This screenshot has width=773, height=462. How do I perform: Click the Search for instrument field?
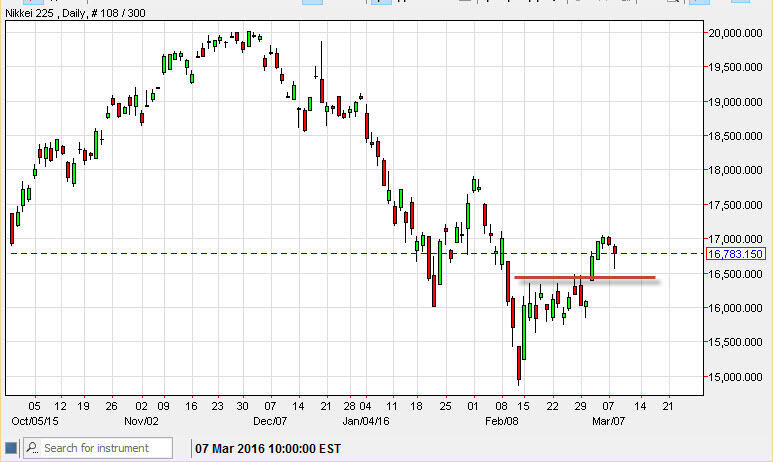(98, 448)
